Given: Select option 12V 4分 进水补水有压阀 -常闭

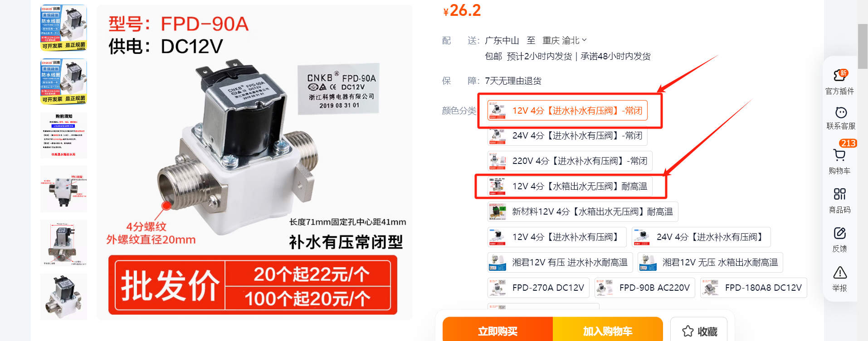Looking at the screenshot, I should [x=567, y=110].
